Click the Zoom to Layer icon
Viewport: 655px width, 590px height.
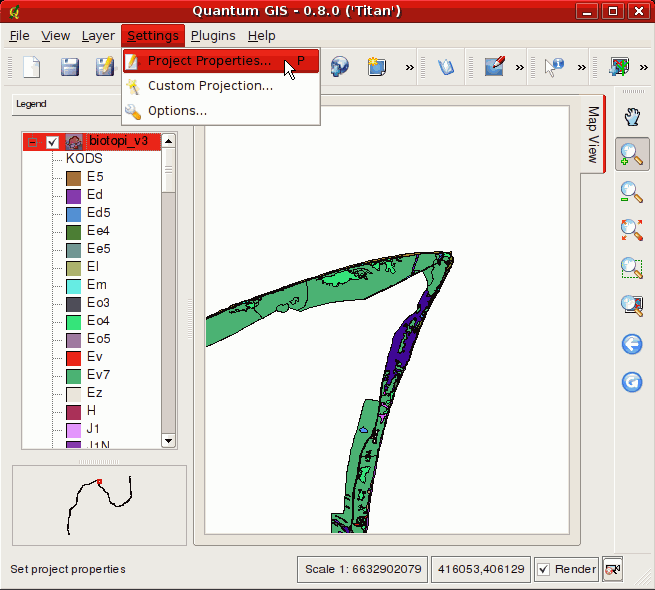click(x=632, y=305)
